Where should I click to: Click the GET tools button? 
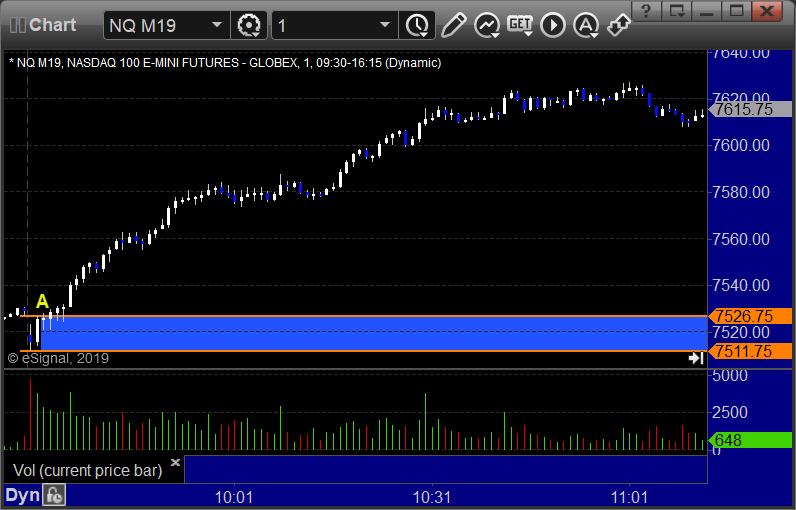pyautogui.click(x=520, y=25)
